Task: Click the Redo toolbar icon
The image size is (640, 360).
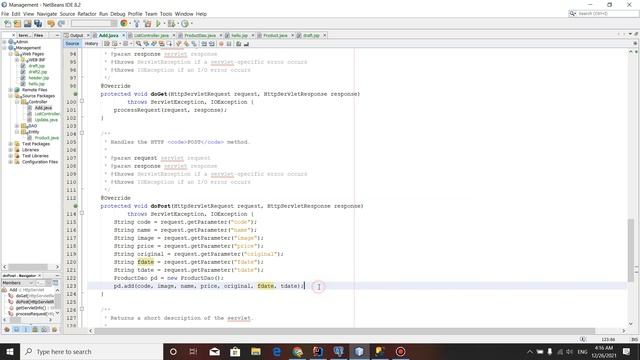Action: [61, 24]
